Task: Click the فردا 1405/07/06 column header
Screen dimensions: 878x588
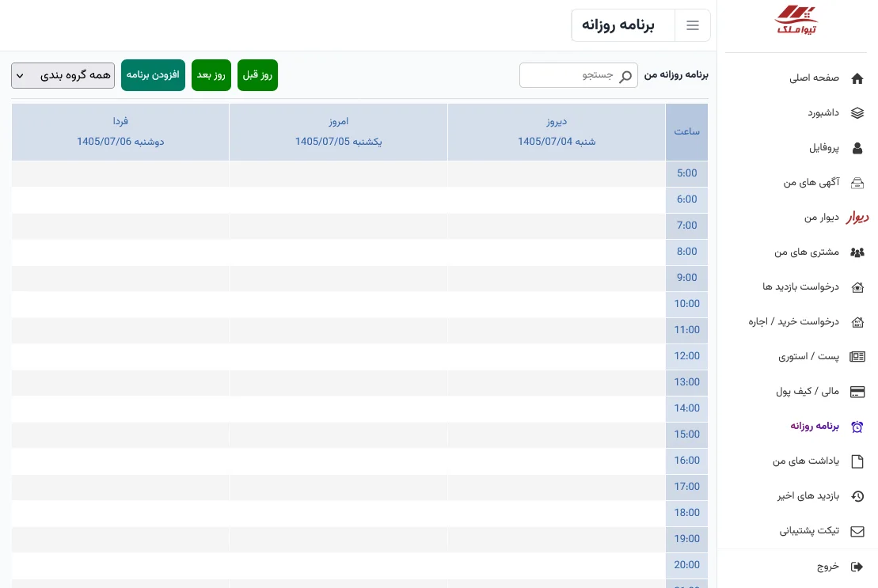Action: coord(120,132)
